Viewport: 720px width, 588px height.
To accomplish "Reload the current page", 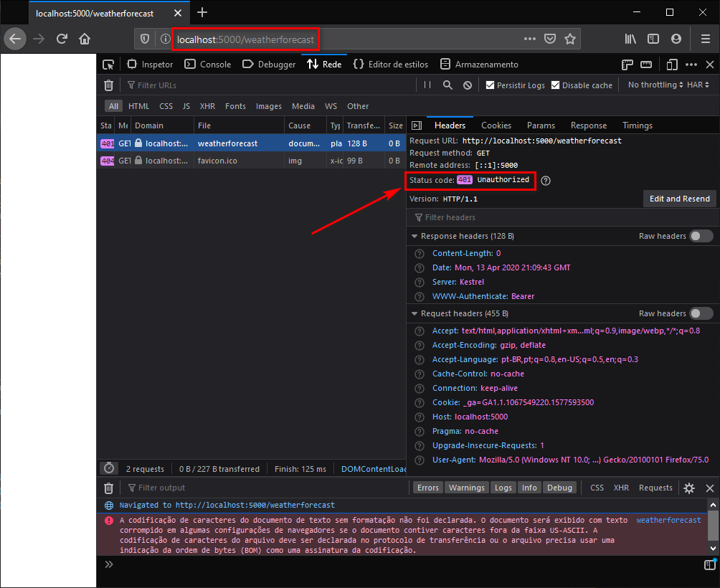I will tap(62, 39).
